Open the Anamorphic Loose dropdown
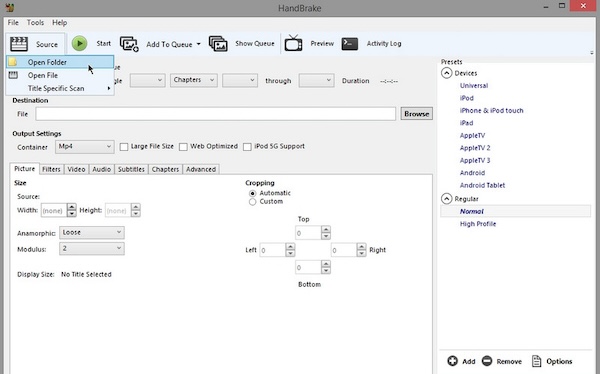Viewport: 600px width, 374px height. pyautogui.click(x=92, y=232)
